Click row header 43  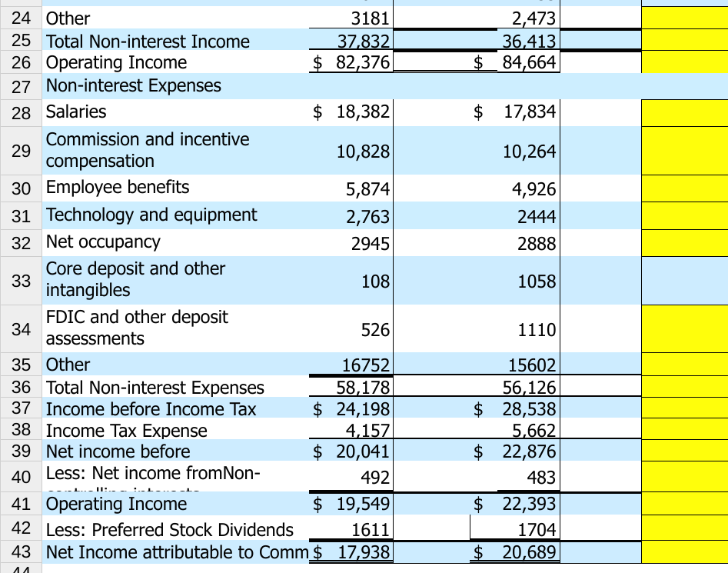[21, 551]
